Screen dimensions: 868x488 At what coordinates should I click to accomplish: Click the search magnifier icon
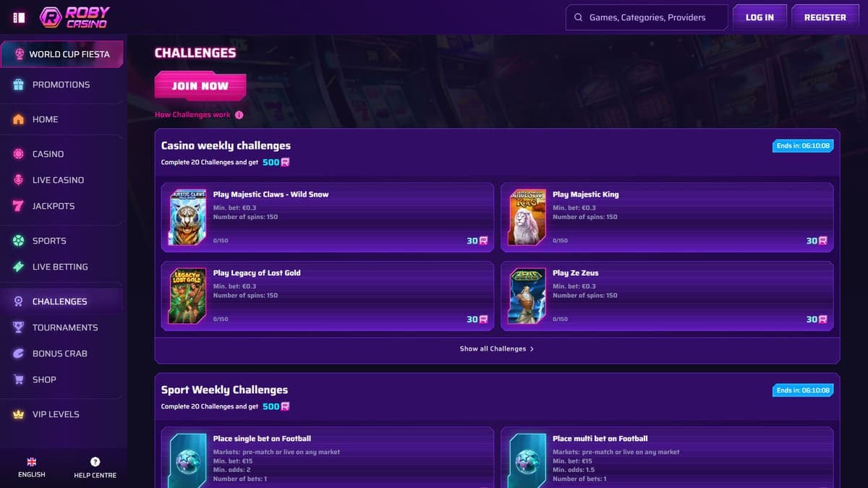point(578,17)
